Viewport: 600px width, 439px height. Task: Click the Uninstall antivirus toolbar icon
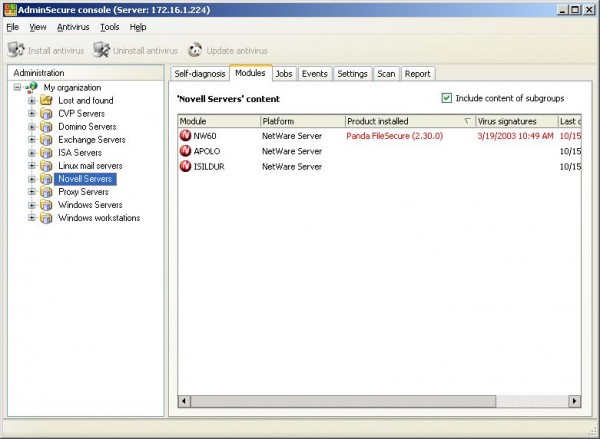click(107, 50)
